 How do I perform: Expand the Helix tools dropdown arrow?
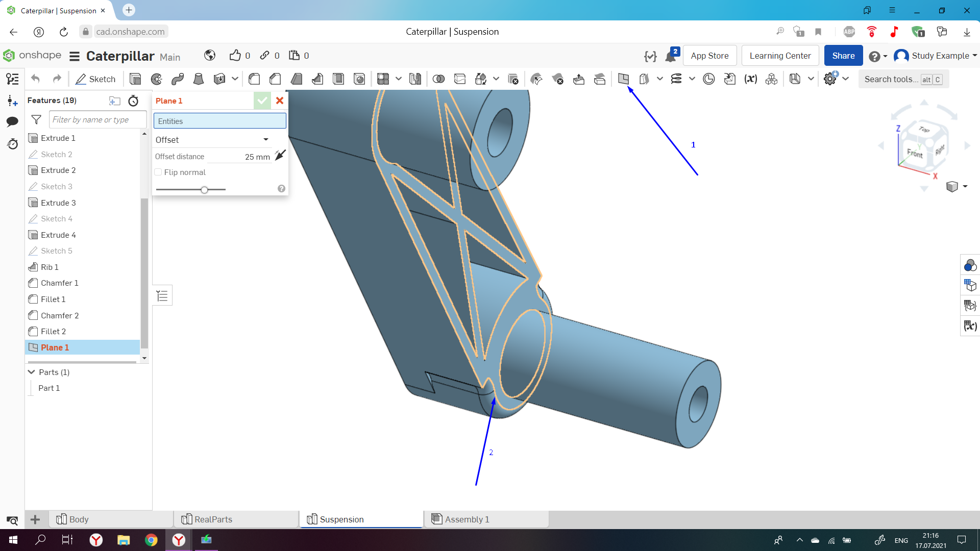[692, 79]
